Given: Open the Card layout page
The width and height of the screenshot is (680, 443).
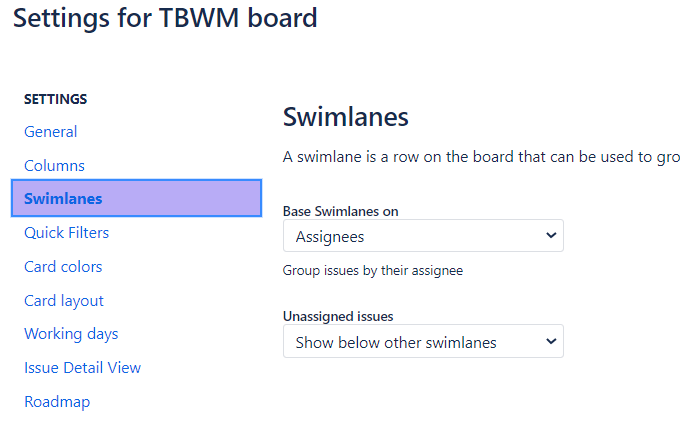Looking at the screenshot, I should point(64,301).
